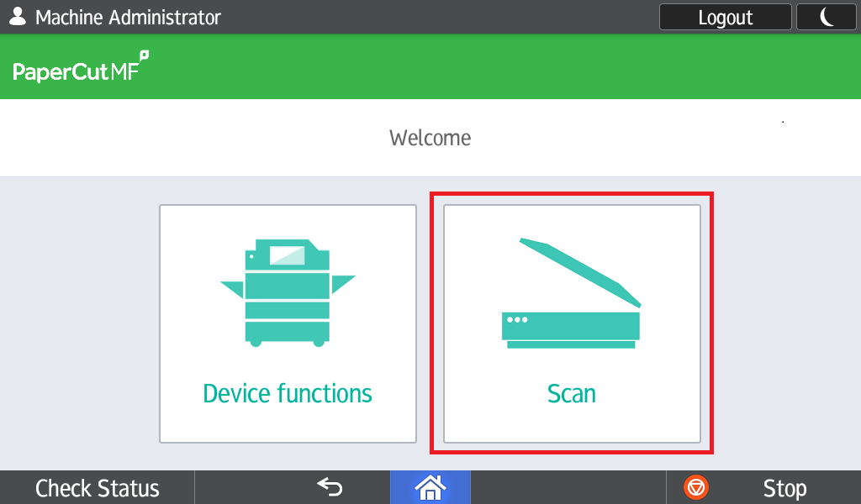
Task: Select the Device functions label
Action: [x=288, y=393]
